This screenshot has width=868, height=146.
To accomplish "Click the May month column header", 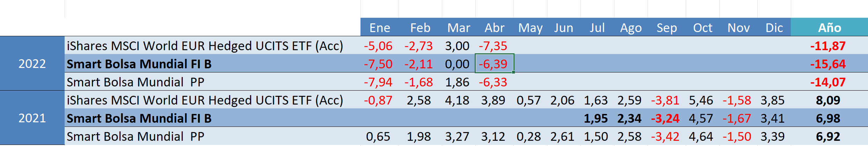I will 530,28.
